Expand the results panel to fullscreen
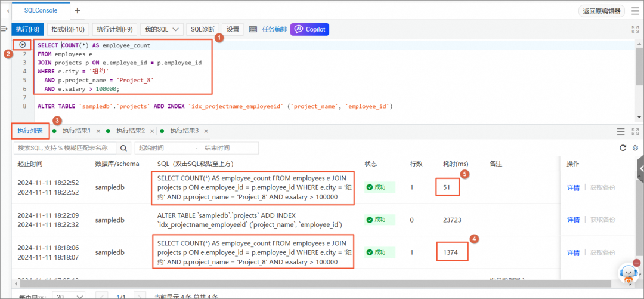The height and width of the screenshot is (299, 644). click(635, 132)
